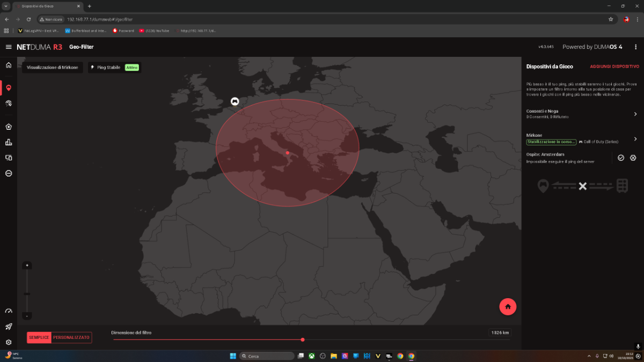Open the fingerprint icon in the sidebar
Screen dimensions: 644x362
tap(9, 103)
